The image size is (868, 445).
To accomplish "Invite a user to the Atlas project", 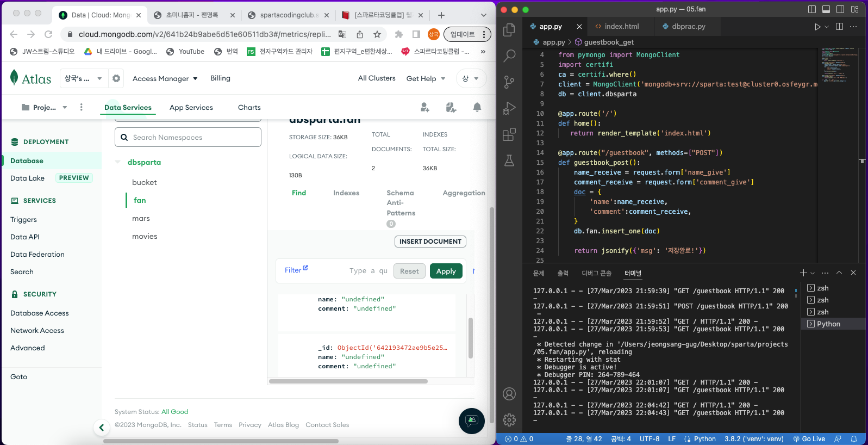I will tap(425, 107).
